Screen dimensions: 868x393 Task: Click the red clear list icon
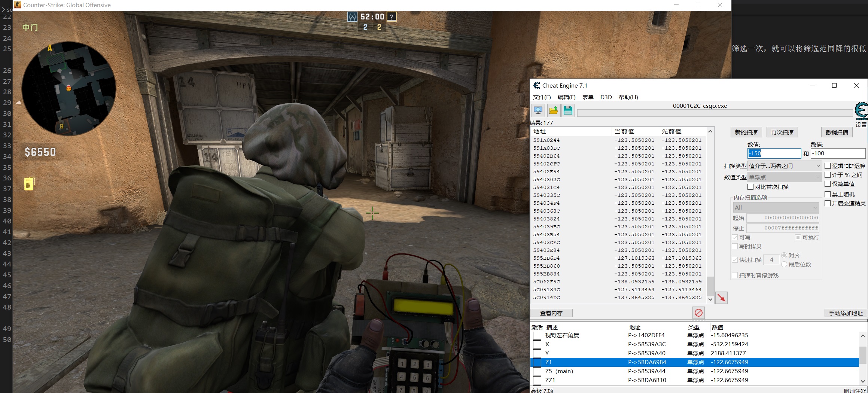pos(698,313)
